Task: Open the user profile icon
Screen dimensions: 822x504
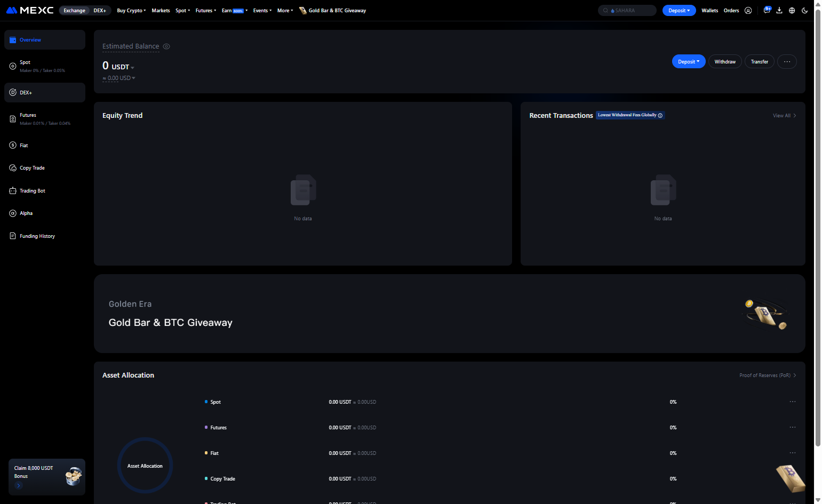Action: pos(748,10)
